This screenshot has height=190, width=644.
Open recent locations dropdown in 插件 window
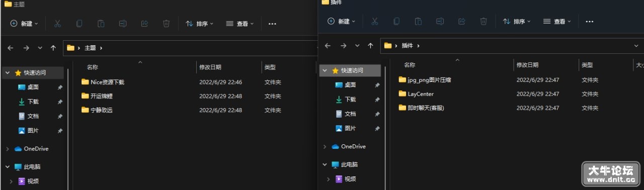pos(357,45)
